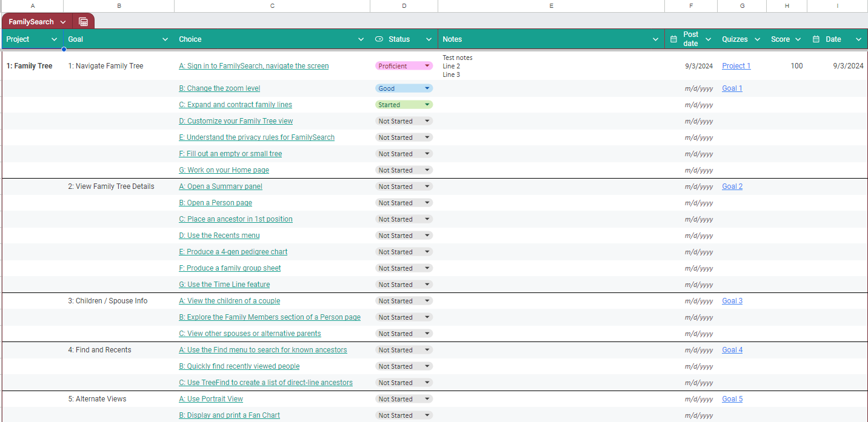Screen dimensions: 868x422
Task: Open the Quizzes column header dropdown
Action: point(757,39)
